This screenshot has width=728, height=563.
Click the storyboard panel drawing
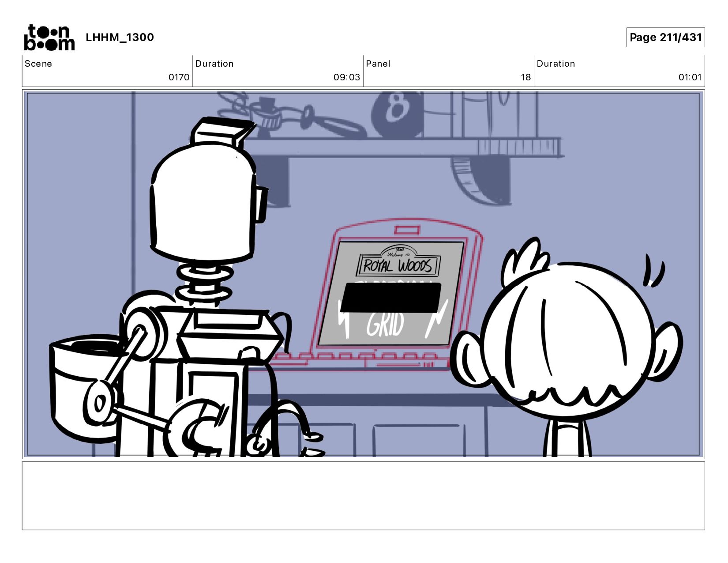364,274
